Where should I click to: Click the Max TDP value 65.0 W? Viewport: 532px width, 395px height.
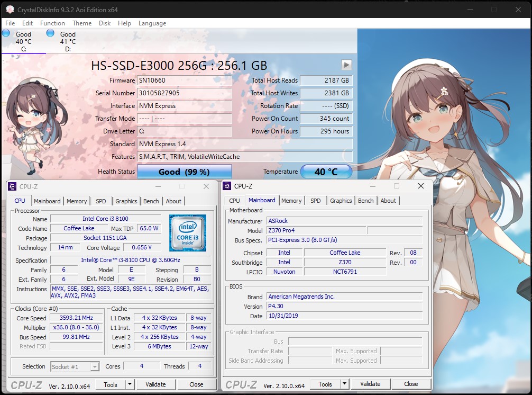[149, 228]
